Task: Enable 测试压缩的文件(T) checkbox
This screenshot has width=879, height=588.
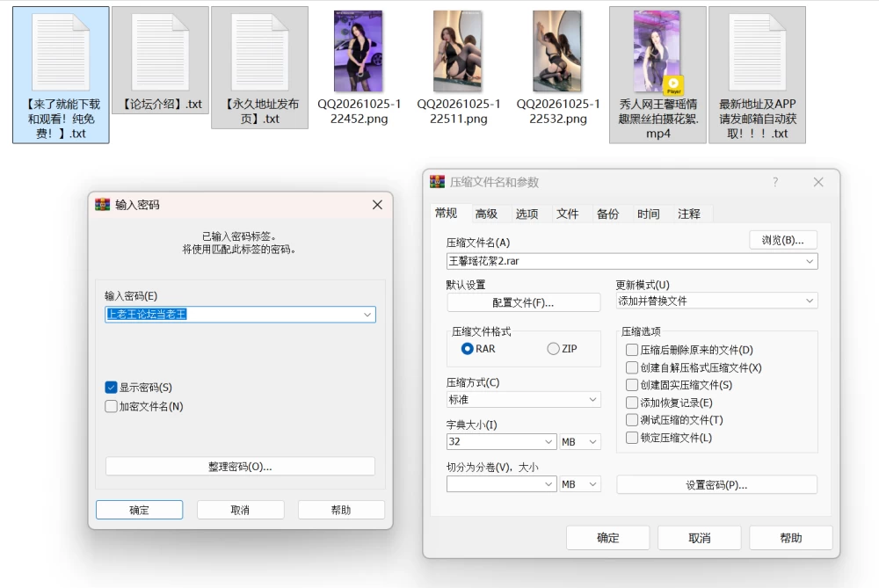Action: 632,420
